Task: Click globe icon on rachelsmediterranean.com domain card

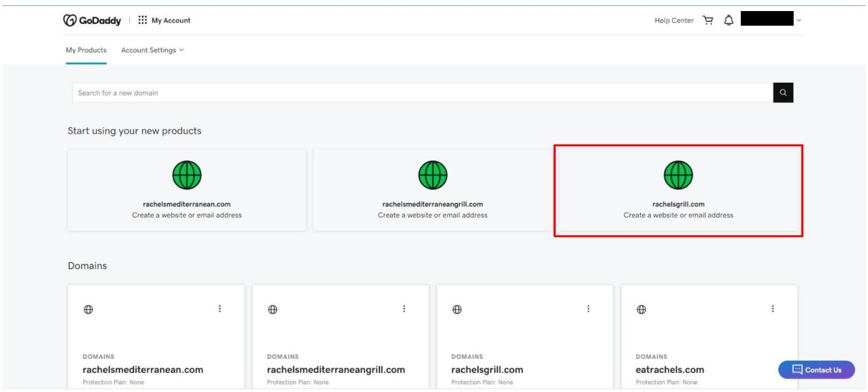Action: pyautogui.click(x=88, y=309)
